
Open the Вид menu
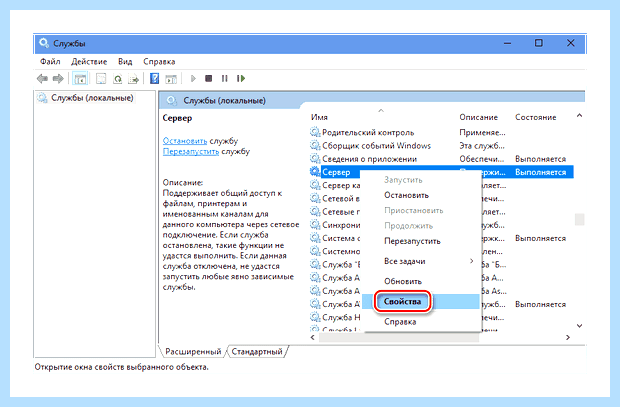pyautogui.click(x=125, y=62)
